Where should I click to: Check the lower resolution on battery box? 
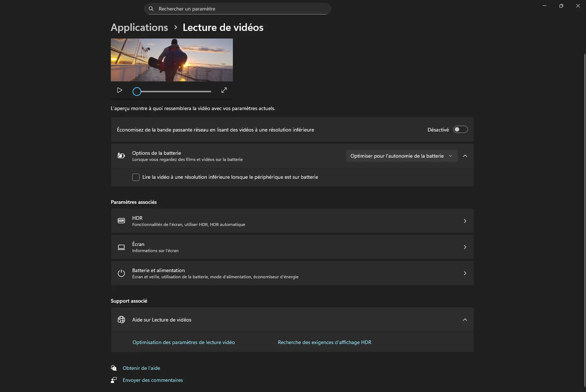tap(136, 177)
